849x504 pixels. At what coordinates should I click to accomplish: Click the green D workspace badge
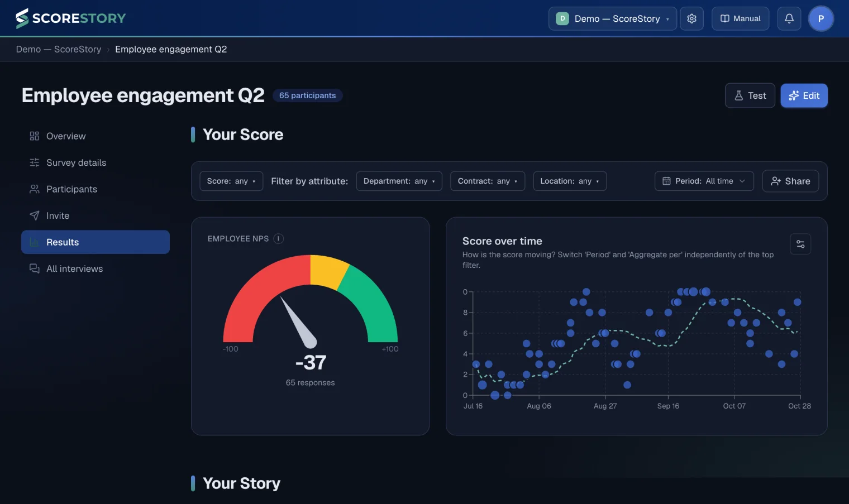[562, 18]
